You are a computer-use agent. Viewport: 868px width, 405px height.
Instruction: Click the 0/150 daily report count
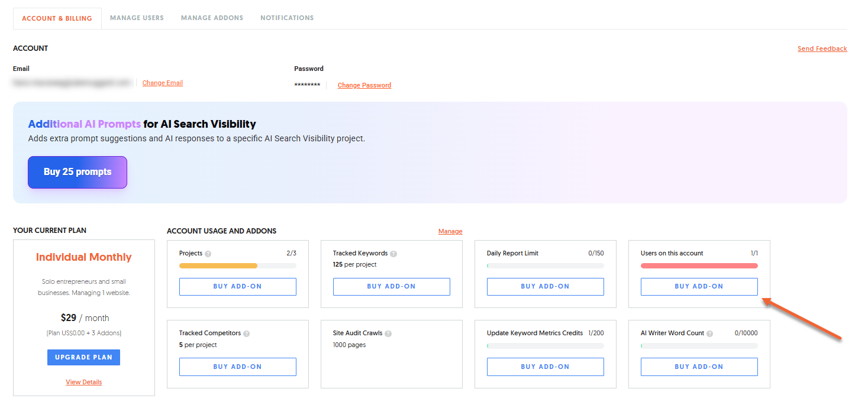coord(596,253)
